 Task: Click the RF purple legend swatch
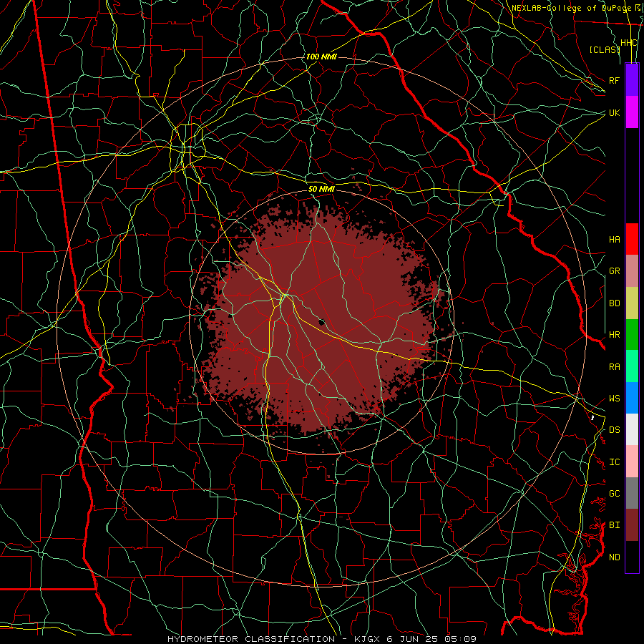[x=632, y=80]
